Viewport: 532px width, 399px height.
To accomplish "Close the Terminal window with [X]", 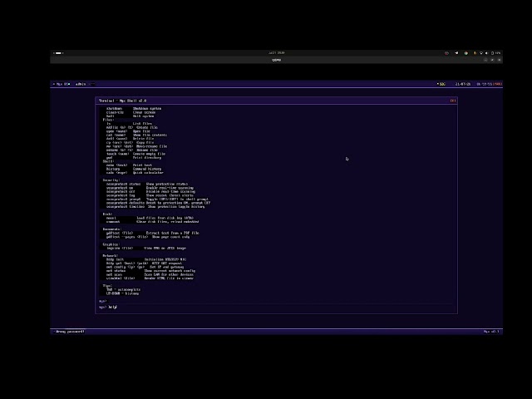I will tap(452, 101).
